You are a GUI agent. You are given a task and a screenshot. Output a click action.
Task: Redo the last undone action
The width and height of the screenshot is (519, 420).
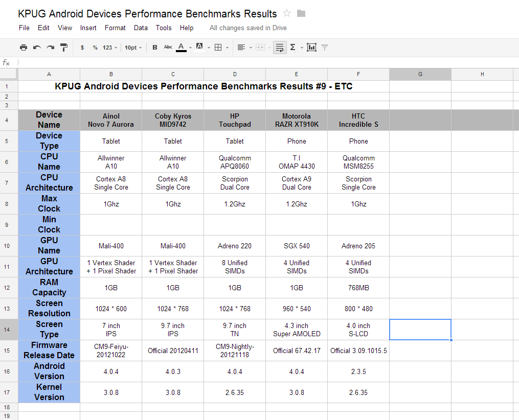coord(50,48)
